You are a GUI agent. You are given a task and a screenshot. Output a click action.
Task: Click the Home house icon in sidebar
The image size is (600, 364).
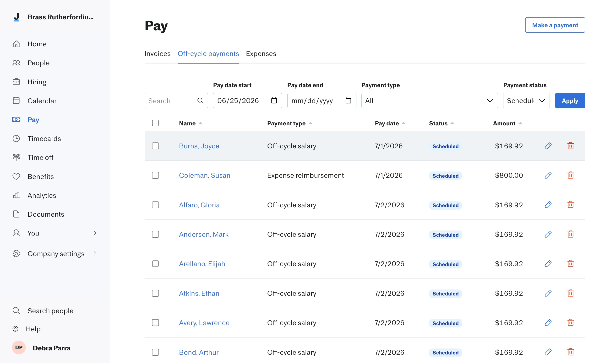click(x=16, y=44)
